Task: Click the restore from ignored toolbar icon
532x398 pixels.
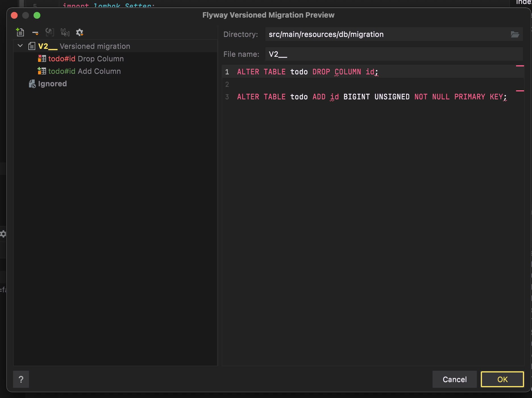Action: (50, 32)
